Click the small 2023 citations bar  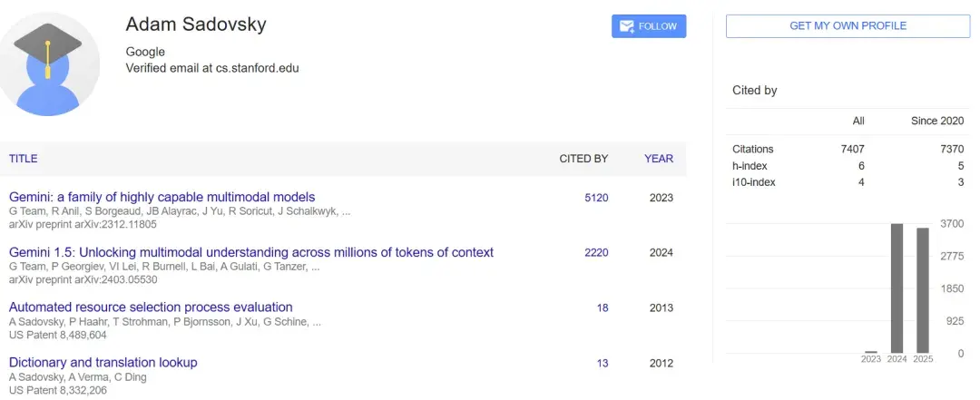pyautogui.click(x=871, y=351)
